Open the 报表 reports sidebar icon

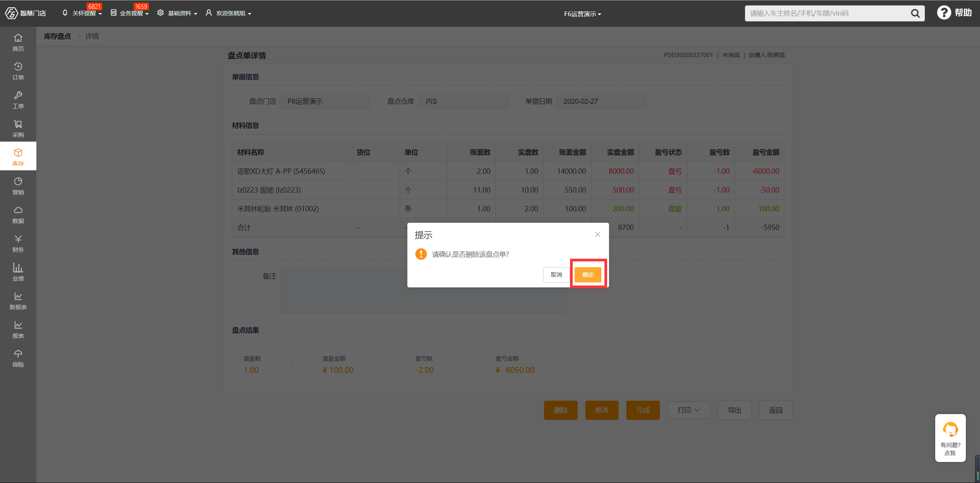[18, 329]
